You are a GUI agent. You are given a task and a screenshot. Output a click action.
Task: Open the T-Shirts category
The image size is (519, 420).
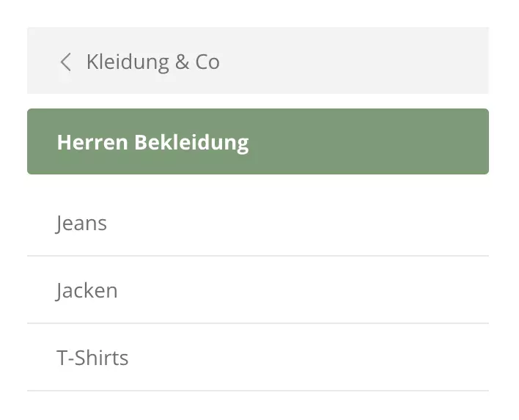92,358
